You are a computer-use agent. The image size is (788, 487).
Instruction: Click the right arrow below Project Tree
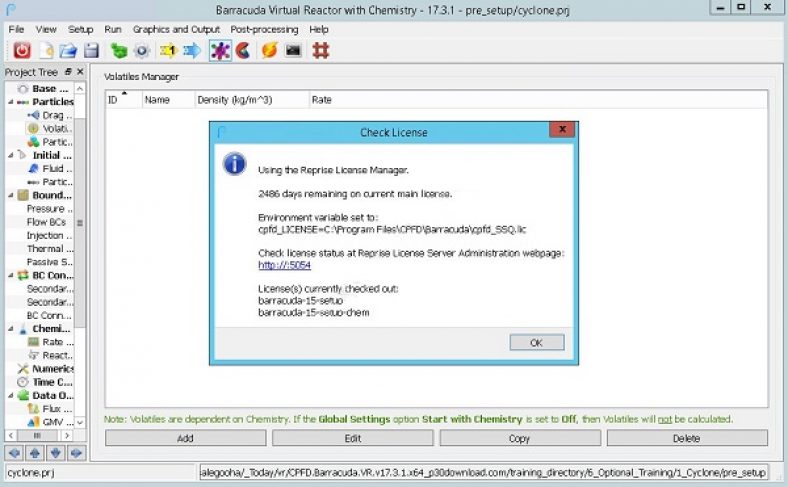pyautogui.click(x=76, y=453)
